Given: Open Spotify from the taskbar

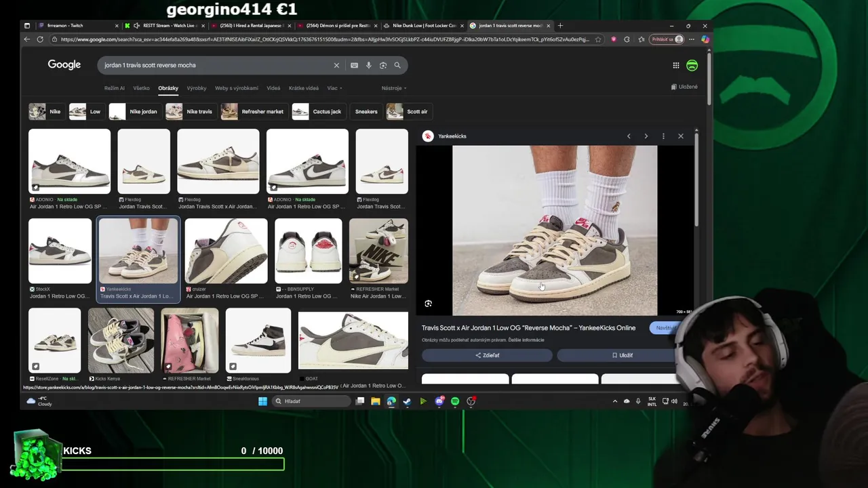Looking at the screenshot, I should [455, 401].
